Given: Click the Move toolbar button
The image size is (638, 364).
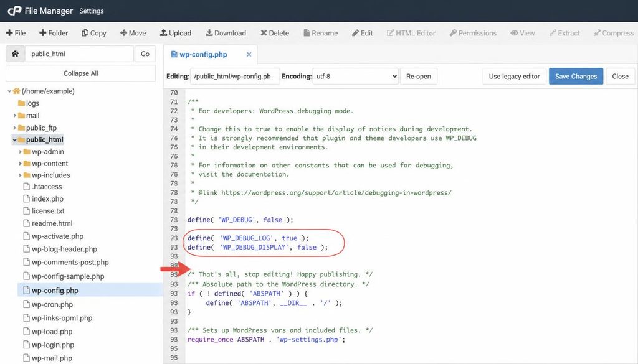Looking at the screenshot, I should click(133, 33).
